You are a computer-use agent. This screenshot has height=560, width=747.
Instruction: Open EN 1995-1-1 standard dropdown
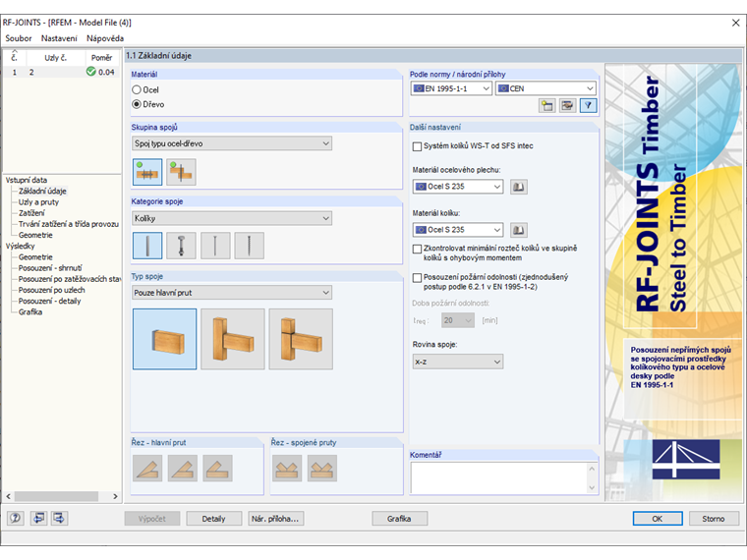[x=451, y=88]
